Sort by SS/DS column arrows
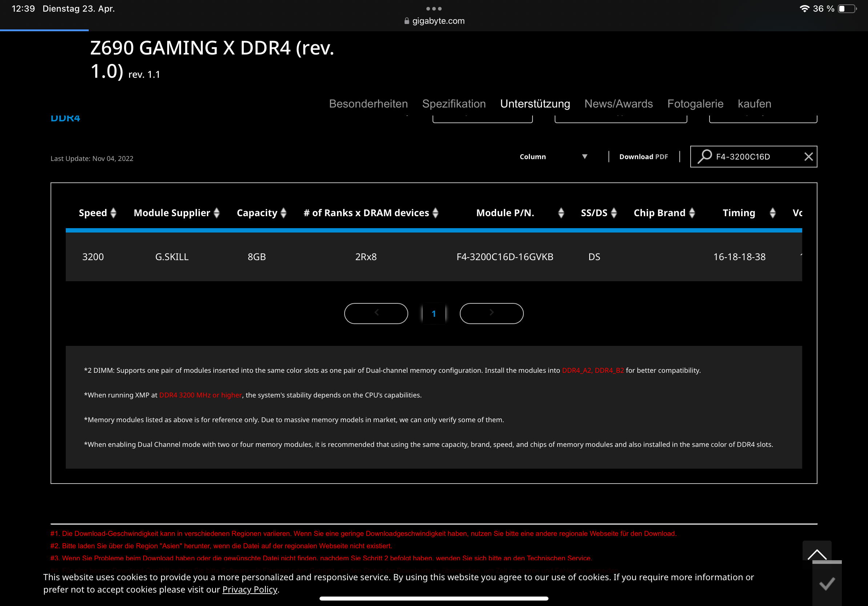This screenshot has width=868, height=606. coord(614,213)
